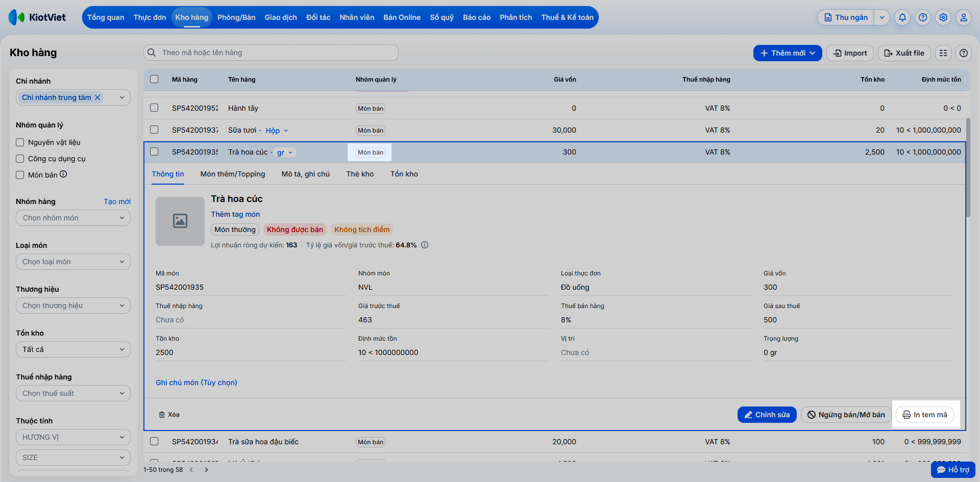Click the Chỉnh sửa button
Screen dimensions: 980x482
coord(767,415)
